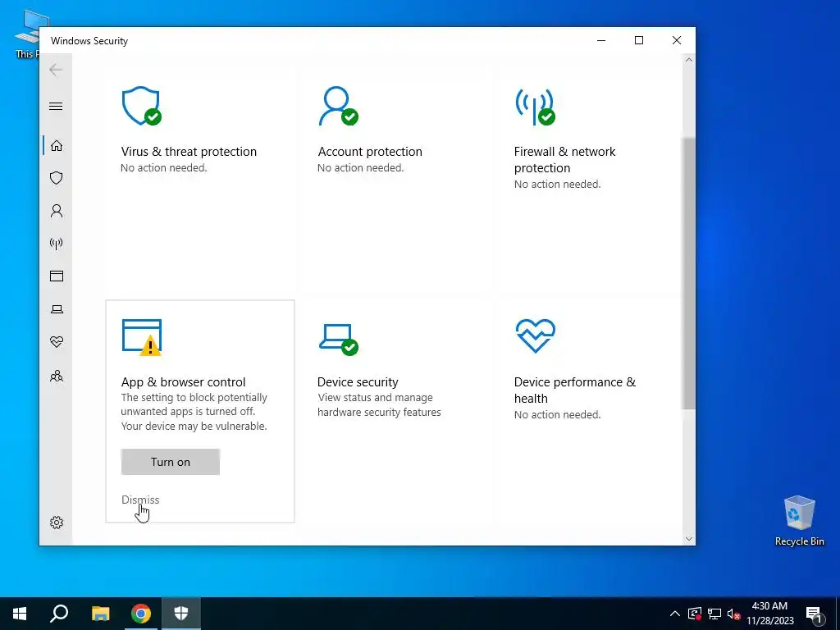Image resolution: width=840 pixels, height=630 pixels.
Task: Open taskbar Search
Action: 59,614
